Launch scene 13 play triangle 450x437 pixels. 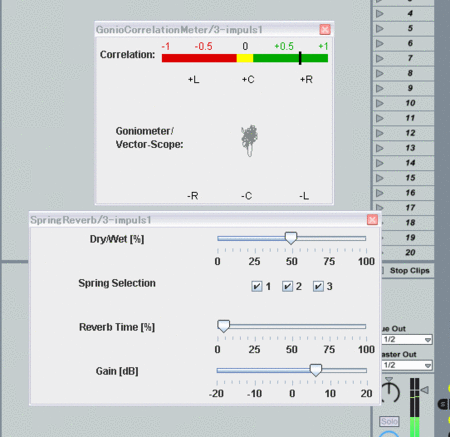pos(379,148)
